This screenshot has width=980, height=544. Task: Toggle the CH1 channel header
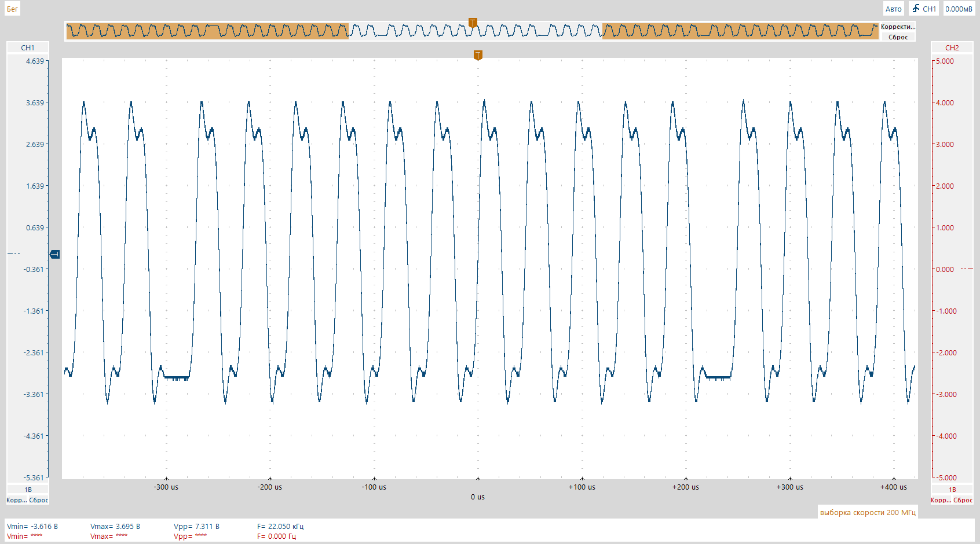(28, 47)
